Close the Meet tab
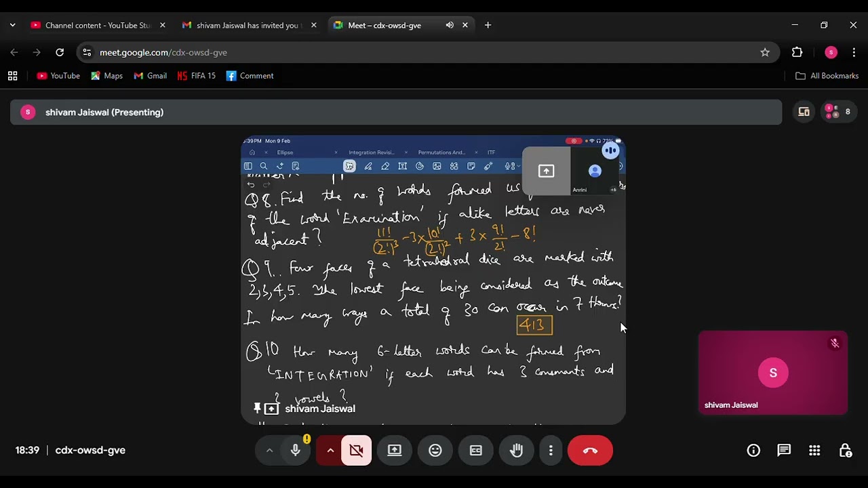The height and width of the screenshot is (488, 868). click(465, 25)
